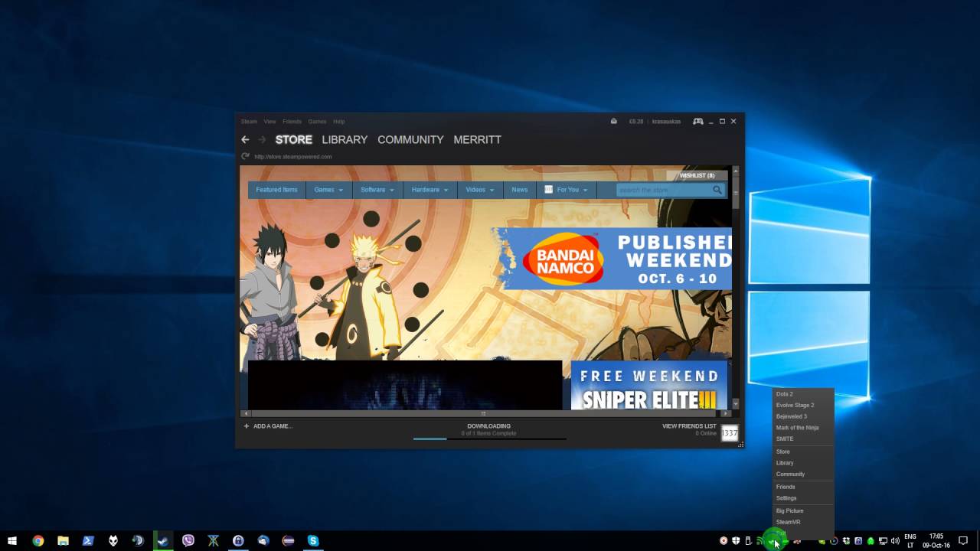Open the Dropbox tray icon
This screenshot has height=551, width=980.
coord(846,541)
